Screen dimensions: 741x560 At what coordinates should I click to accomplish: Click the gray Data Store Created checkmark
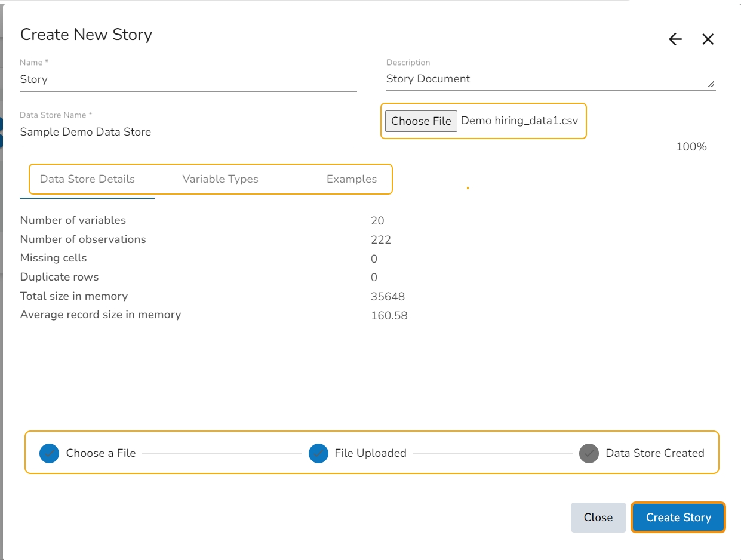589,453
